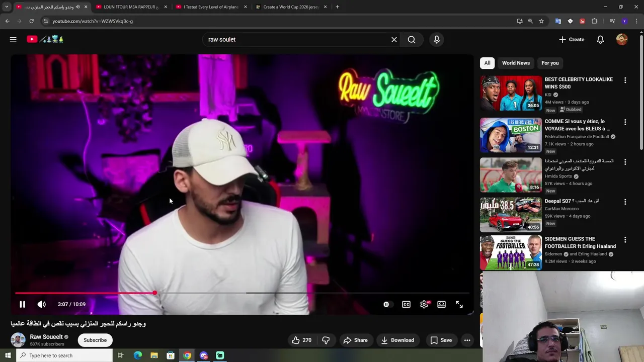Screen dimensions: 644x362
Task: Dislike the video with thumbs down
Action: point(326,340)
